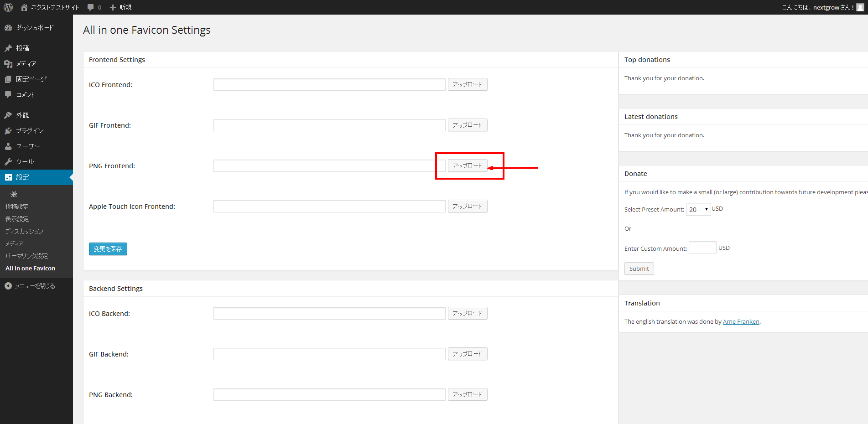Image resolution: width=868 pixels, height=424 pixels.
Task: Open the Select Preset Amount dropdown
Action: click(x=698, y=210)
